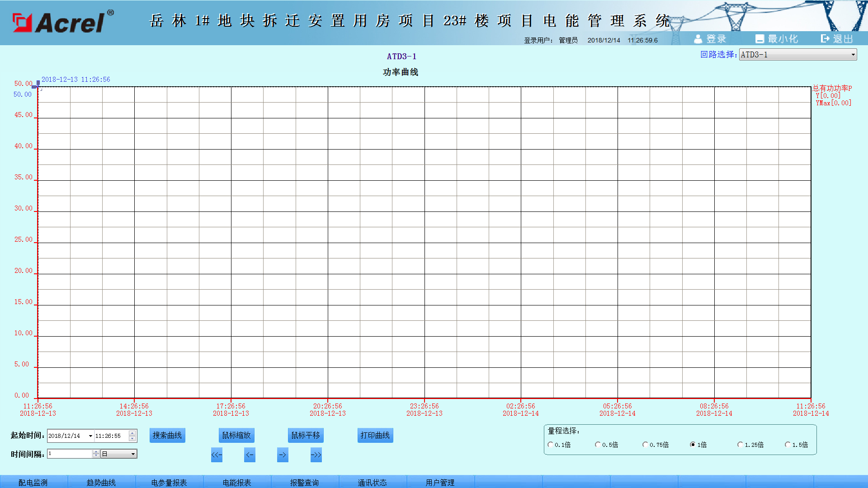868x488 pixels.
Task: Open the start date 2018/12/14 picker dropdown
Action: click(90, 436)
